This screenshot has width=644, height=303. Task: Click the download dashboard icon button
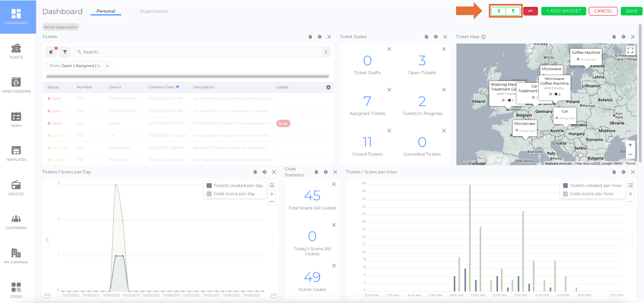(513, 11)
